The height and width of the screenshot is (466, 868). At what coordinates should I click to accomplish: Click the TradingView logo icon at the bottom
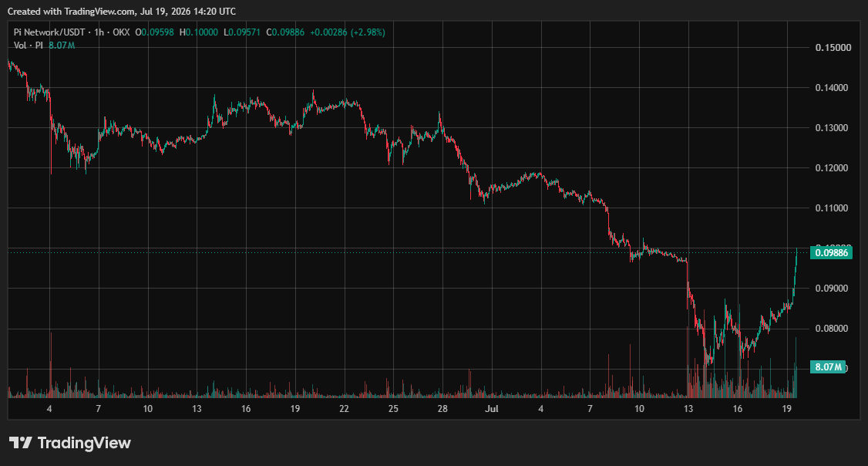coord(21,443)
